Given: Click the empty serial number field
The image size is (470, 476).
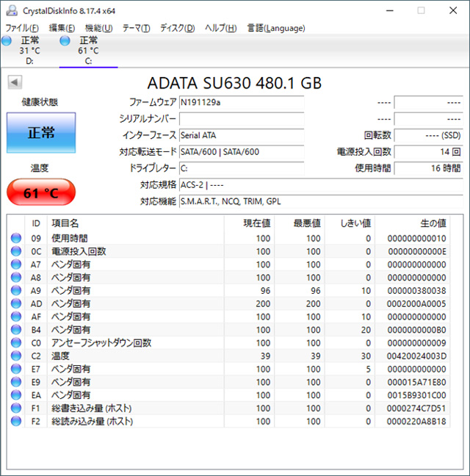Looking at the screenshot, I should tap(242, 119).
